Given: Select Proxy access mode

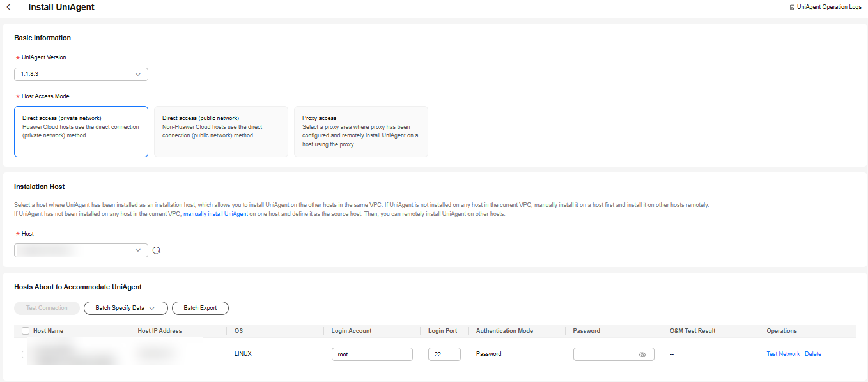Looking at the screenshot, I should coord(361,132).
